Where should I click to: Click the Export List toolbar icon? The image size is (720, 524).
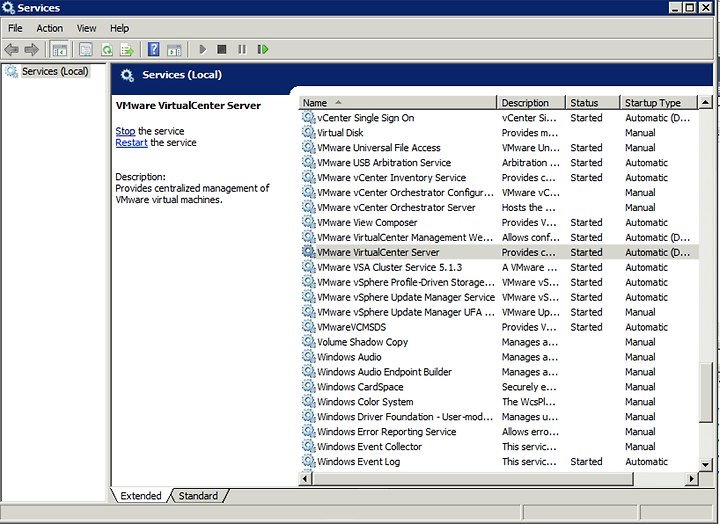click(127, 49)
